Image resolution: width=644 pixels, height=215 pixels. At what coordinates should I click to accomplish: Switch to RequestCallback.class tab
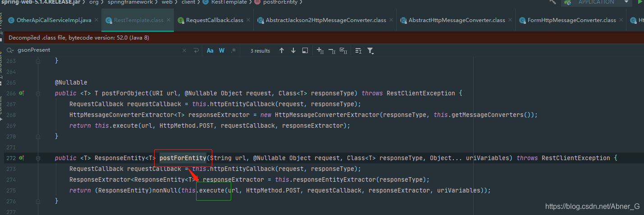click(215, 20)
